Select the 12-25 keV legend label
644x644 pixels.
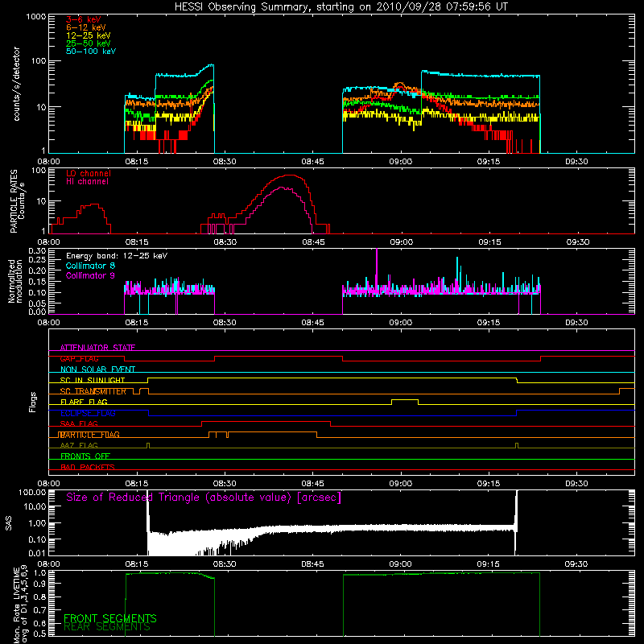point(89,35)
